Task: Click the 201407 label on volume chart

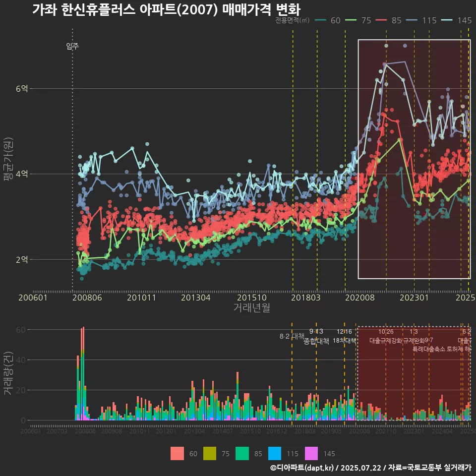Action: [x=223, y=431]
